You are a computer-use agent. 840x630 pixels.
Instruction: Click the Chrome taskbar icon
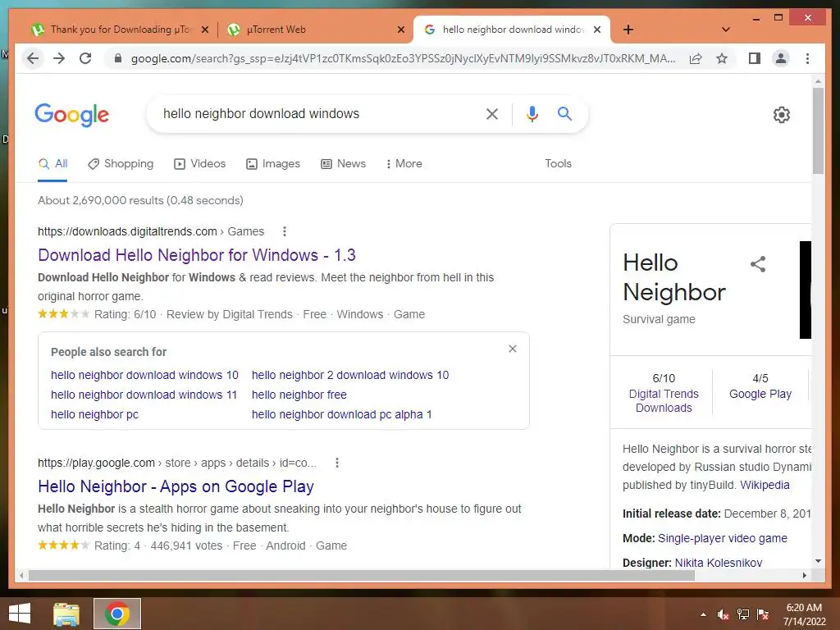coord(117,614)
